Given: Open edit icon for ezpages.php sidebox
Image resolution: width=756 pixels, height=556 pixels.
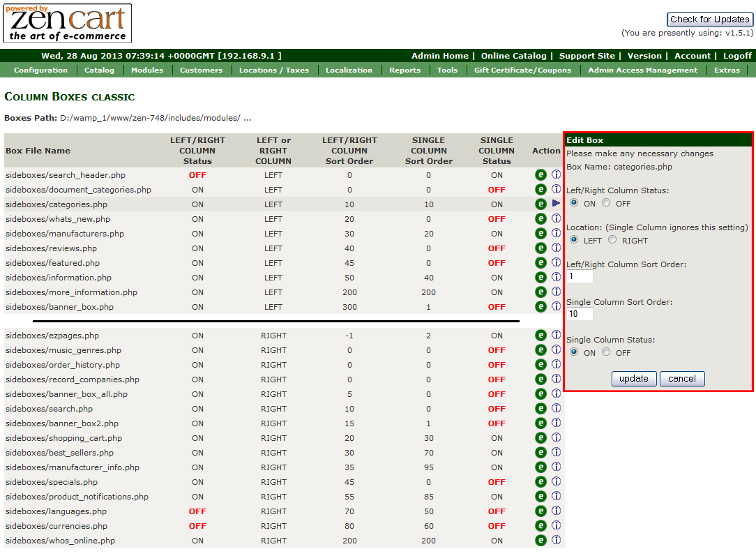Looking at the screenshot, I should [540, 336].
